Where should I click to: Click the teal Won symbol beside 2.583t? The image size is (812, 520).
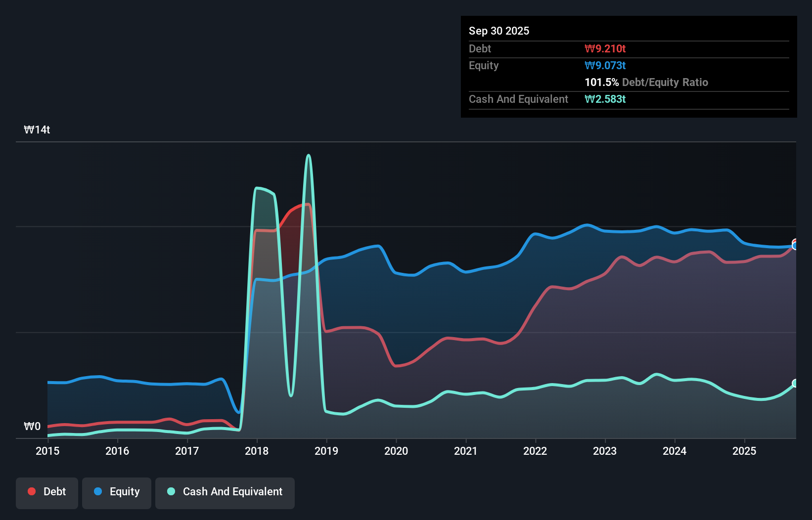pos(589,99)
